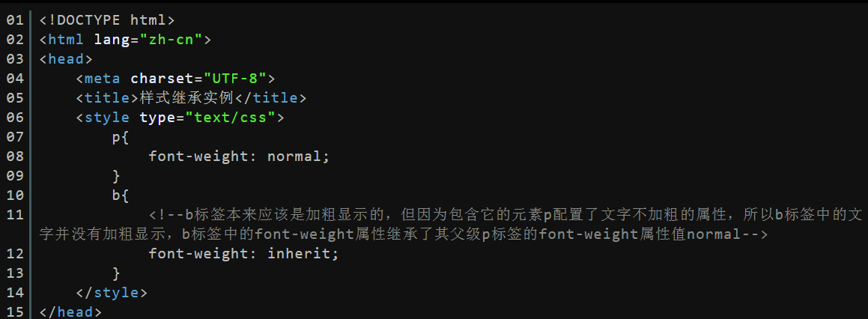Viewport: 868px width, 319px height.
Task: Click inside the title text 样式继承实例
Action: [x=187, y=98]
